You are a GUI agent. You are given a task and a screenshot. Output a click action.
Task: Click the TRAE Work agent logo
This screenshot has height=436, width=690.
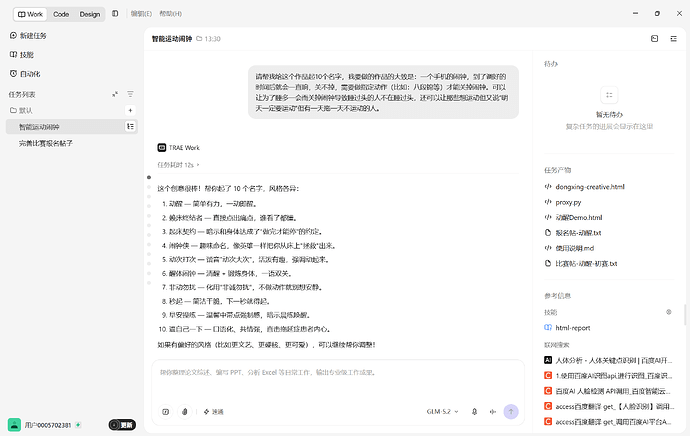point(161,147)
